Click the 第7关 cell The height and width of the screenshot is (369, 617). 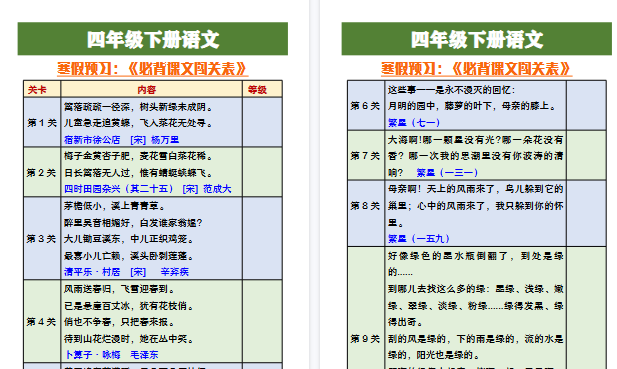tap(366, 156)
